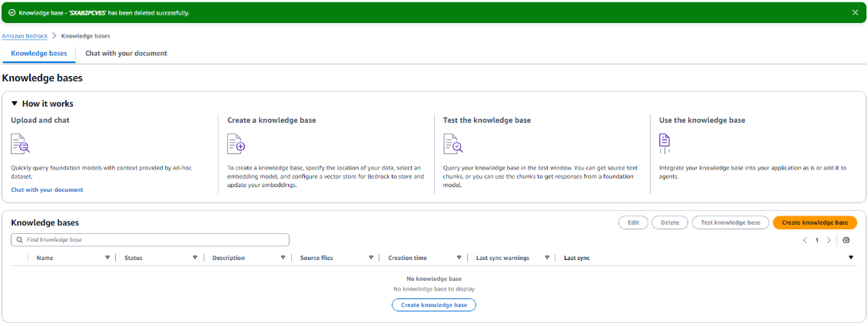The height and width of the screenshot is (326, 868).
Task: Click the Test the knowledge base heading
Action: pyautogui.click(x=485, y=120)
